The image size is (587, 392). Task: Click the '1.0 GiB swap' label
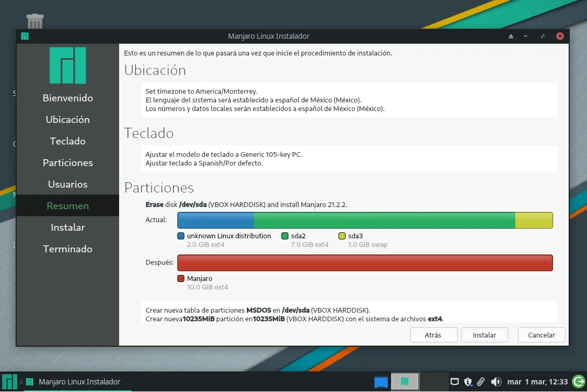[368, 244]
